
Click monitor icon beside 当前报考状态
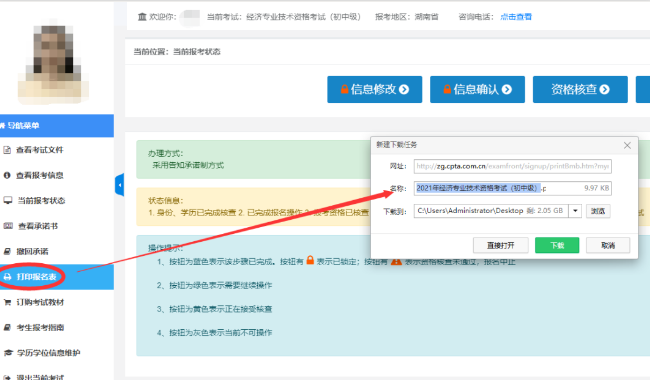click(8, 201)
